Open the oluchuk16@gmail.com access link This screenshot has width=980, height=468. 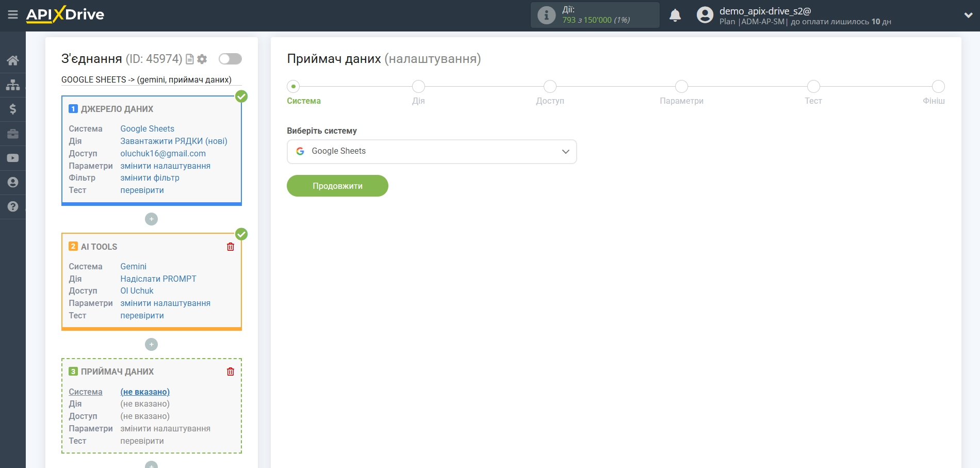point(163,153)
